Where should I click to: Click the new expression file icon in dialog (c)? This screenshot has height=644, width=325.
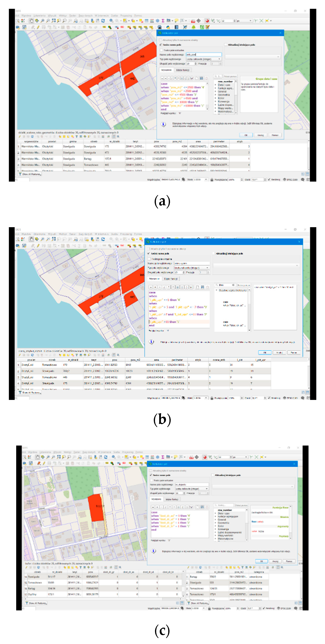[x=197, y=507]
